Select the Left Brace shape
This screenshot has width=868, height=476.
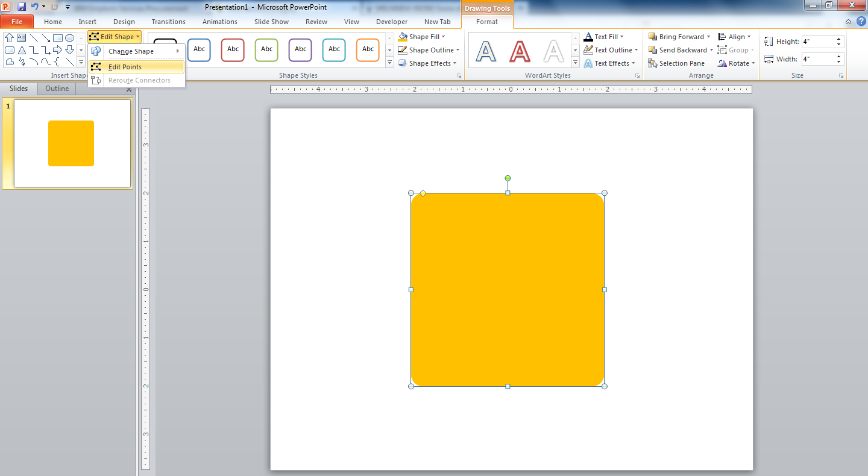(x=58, y=62)
